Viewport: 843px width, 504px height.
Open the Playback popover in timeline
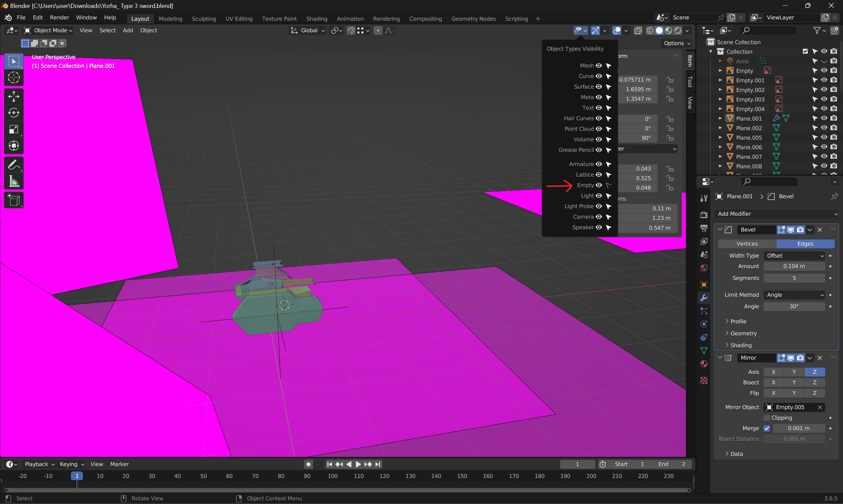tap(40, 464)
